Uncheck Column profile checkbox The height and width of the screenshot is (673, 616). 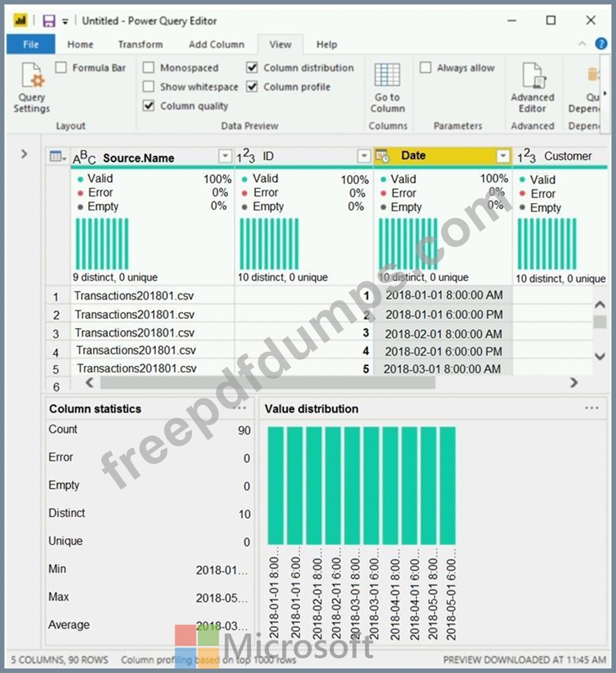click(x=252, y=86)
